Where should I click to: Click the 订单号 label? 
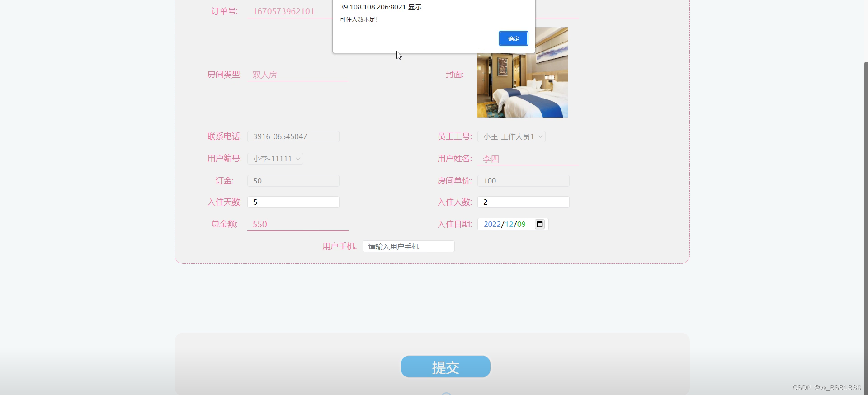tap(224, 11)
